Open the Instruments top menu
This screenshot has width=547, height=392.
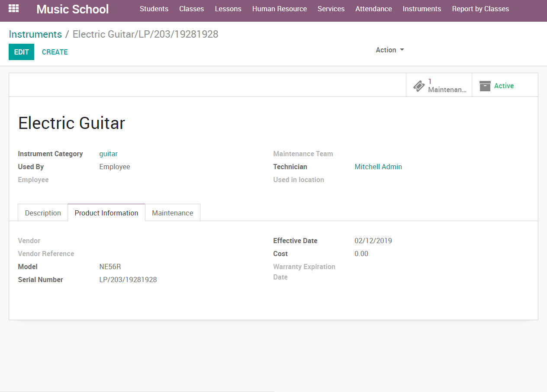point(422,9)
